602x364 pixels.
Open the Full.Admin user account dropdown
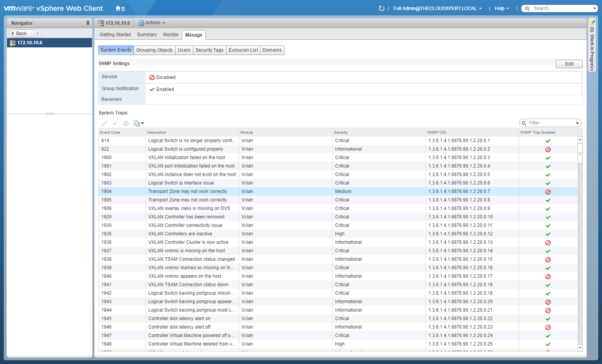tap(437, 8)
